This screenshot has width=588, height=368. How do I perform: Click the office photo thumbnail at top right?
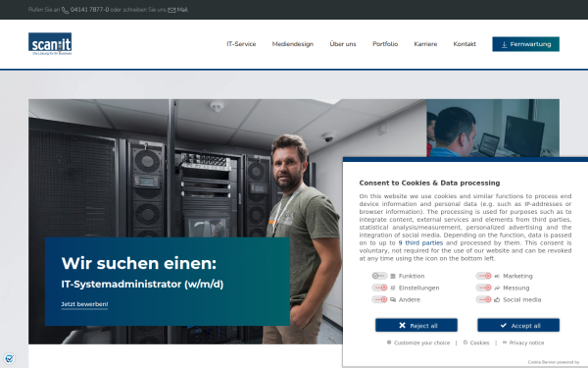pos(493,128)
